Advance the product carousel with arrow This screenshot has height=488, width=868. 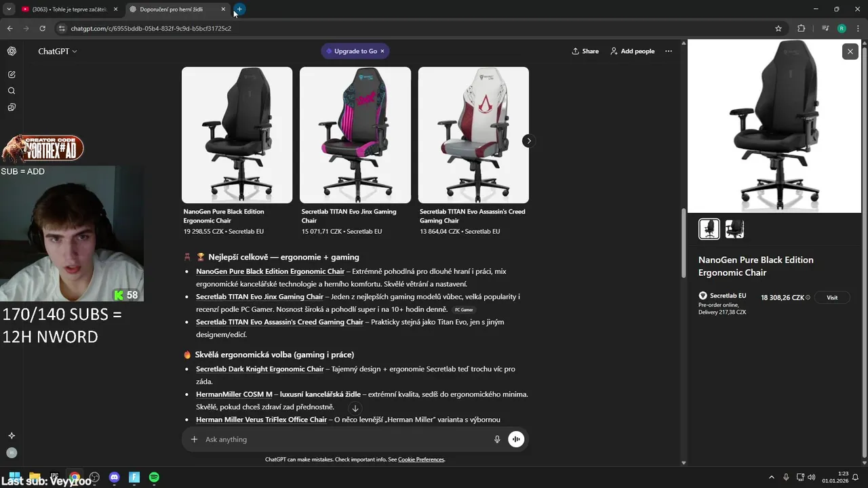pos(528,141)
